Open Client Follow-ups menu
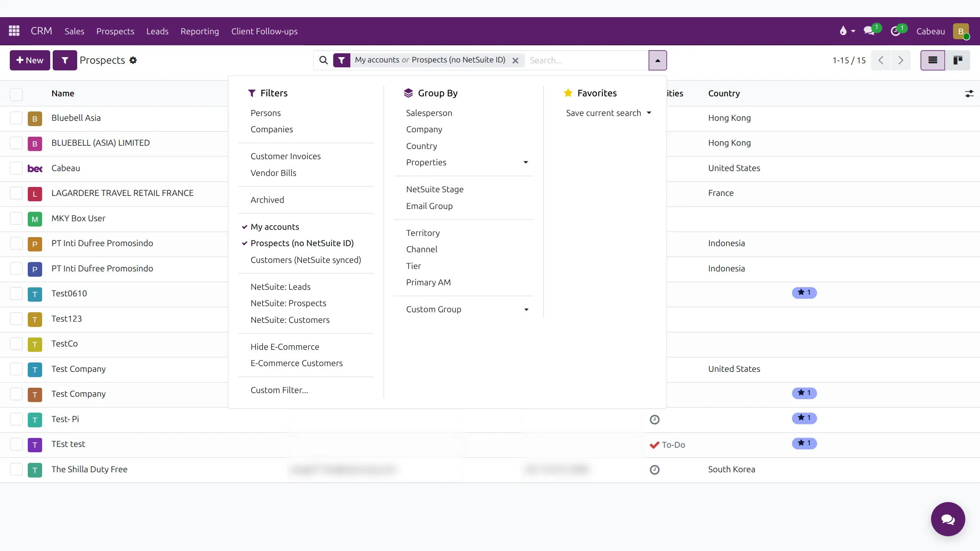The image size is (980, 551). click(264, 31)
